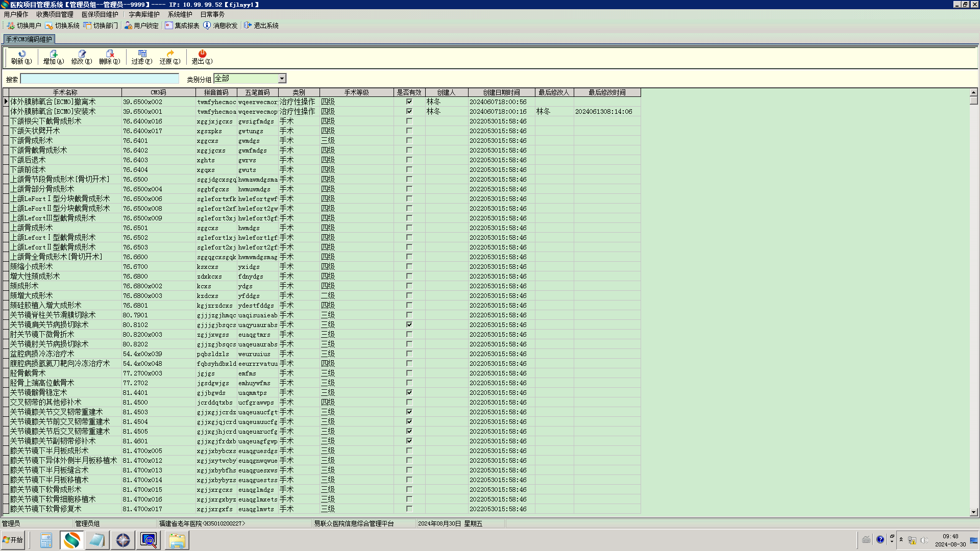Viewport: 980px width, 551px height.
Task: Click the 手术名称 column header
Action: [x=65, y=92]
